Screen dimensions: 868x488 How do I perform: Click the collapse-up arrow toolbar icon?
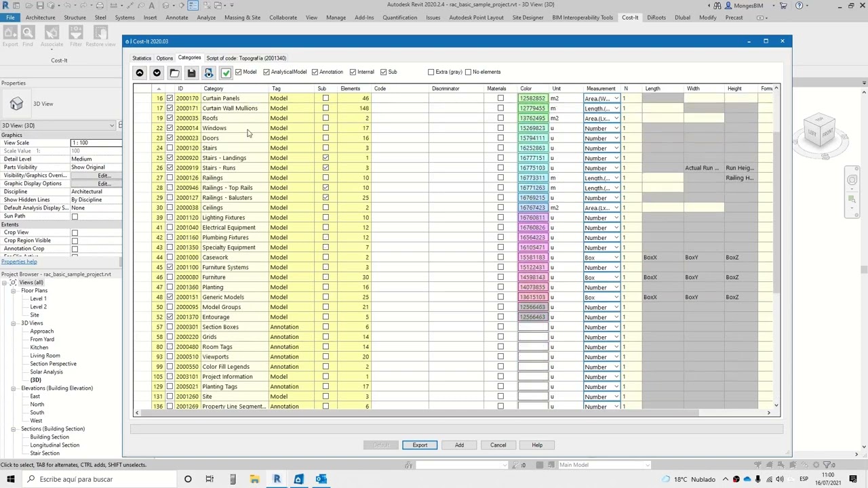tap(140, 73)
